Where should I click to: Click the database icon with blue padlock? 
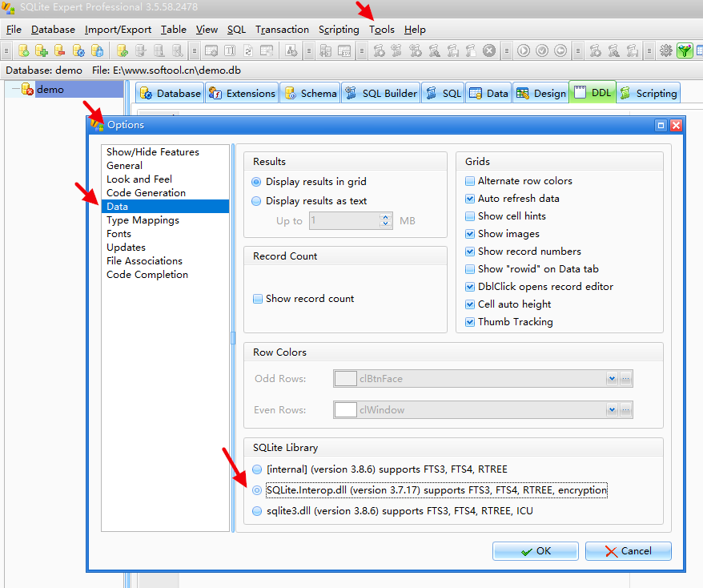point(97,50)
